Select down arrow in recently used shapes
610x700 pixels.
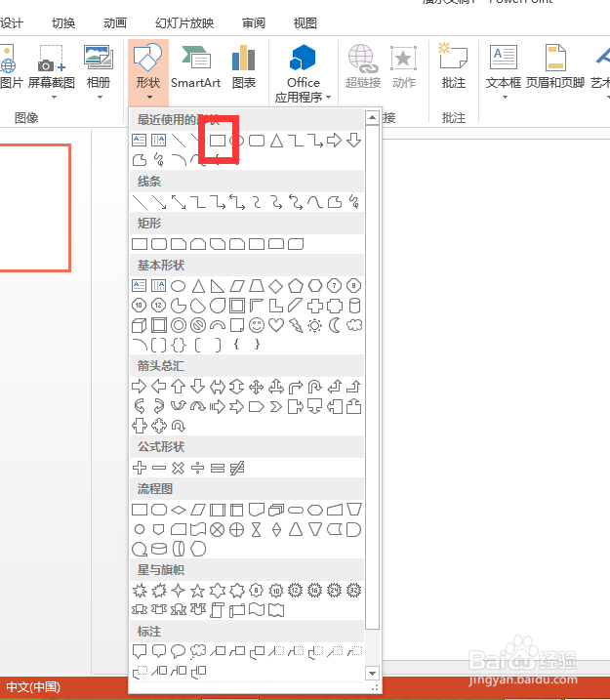pos(354,141)
